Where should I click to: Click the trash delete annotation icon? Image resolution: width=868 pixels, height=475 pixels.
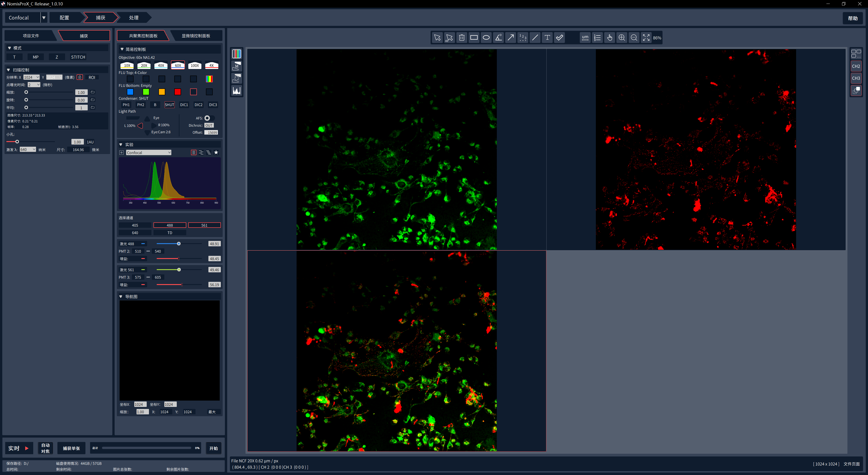(462, 38)
